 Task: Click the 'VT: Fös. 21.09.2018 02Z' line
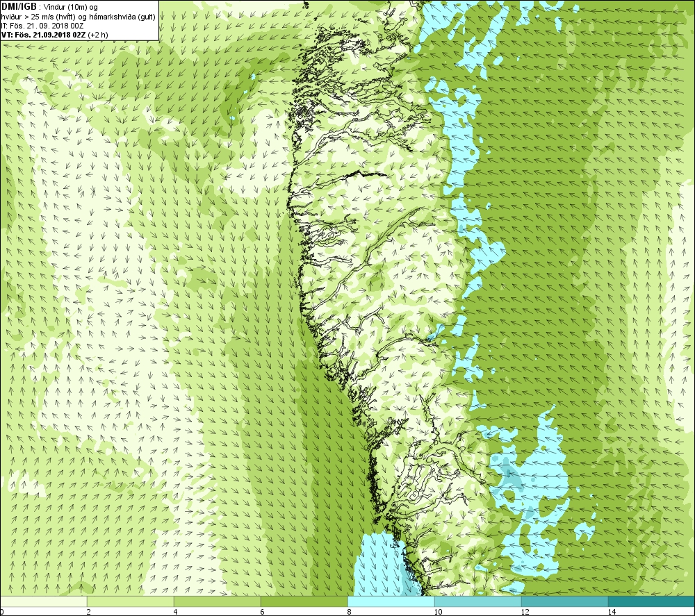pyautogui.click(x=43, y=35)
